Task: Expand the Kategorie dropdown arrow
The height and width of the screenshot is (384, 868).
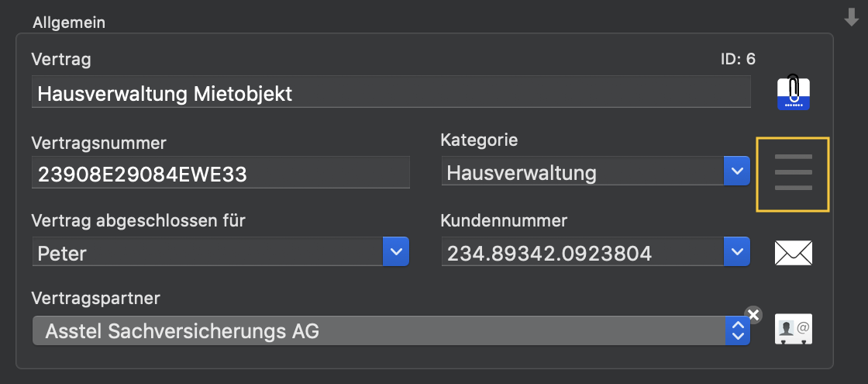Action: pos(737,171)
